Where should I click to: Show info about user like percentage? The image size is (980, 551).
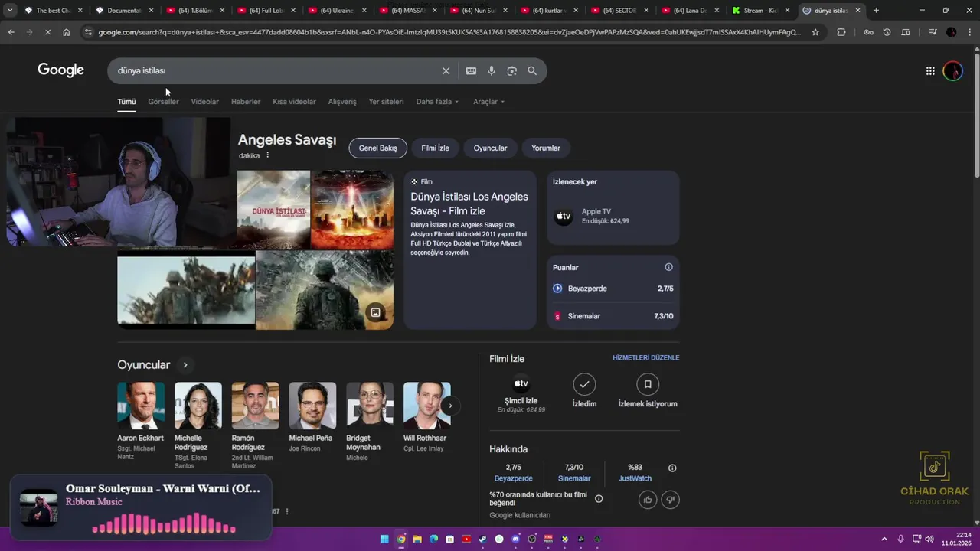599,499
